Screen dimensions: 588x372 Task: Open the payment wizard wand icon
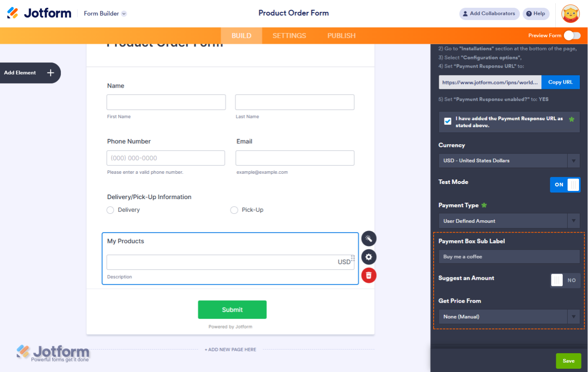click(x=369, y=238)
